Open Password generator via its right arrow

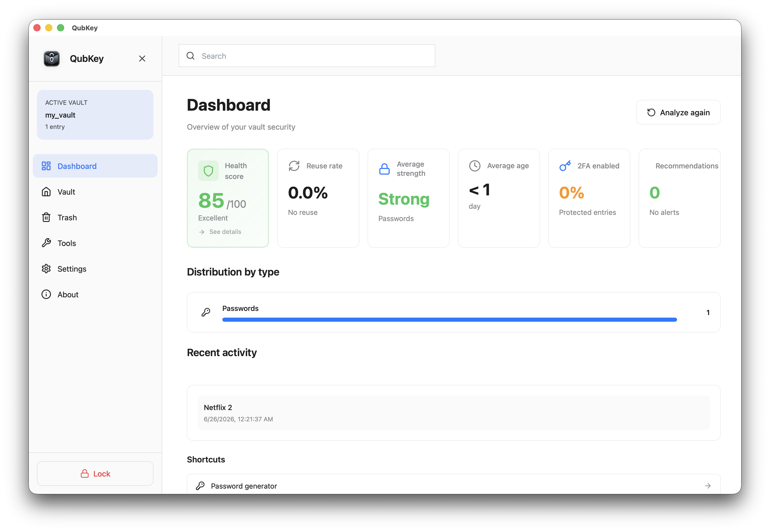click(708, 486)
